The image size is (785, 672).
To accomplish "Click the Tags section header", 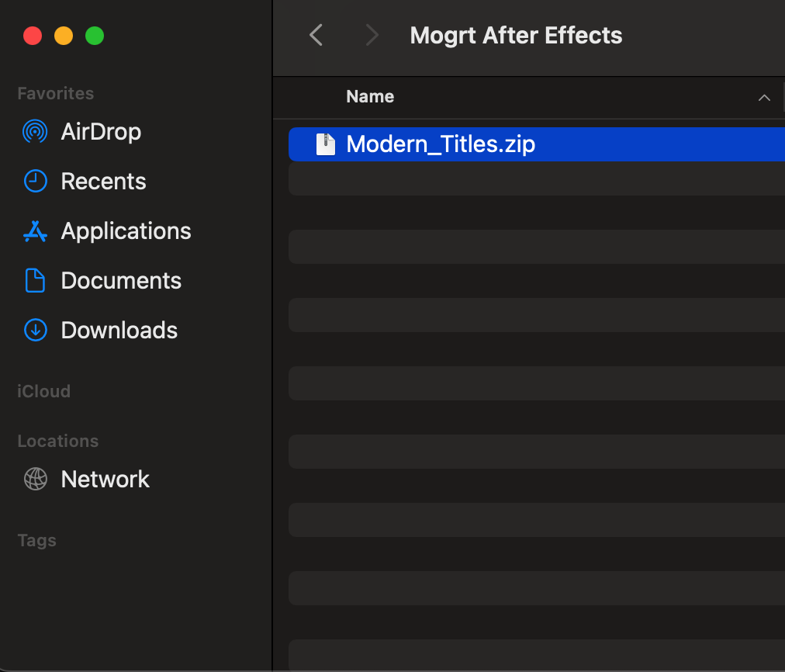I will pos(36,540).
